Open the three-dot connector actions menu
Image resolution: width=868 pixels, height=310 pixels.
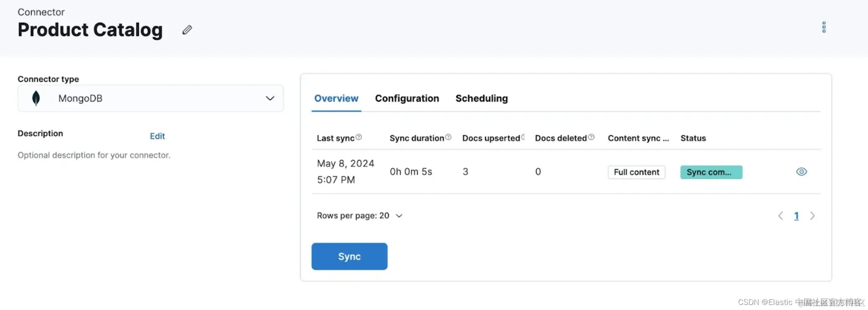(x=824, y=27)
